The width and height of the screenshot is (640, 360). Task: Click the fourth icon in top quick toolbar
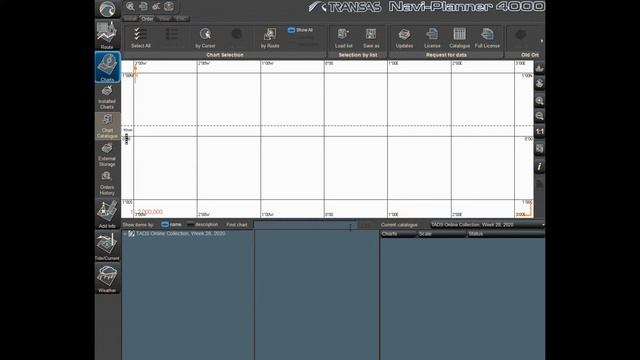(x=169, y=6)
